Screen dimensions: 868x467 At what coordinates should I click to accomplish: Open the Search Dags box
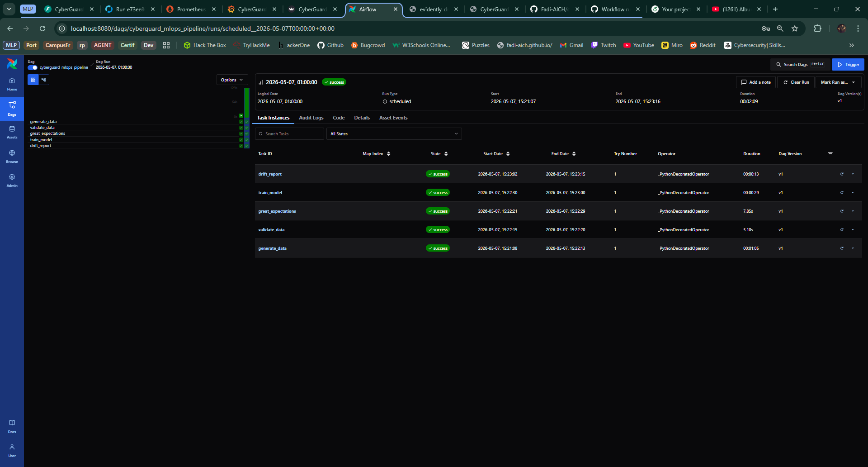(800, 65)
